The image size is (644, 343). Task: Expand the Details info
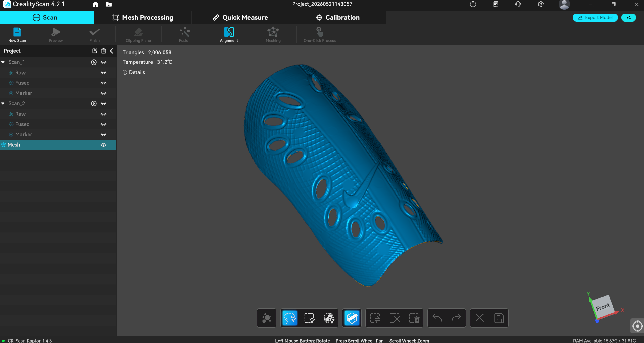[134, 72]
